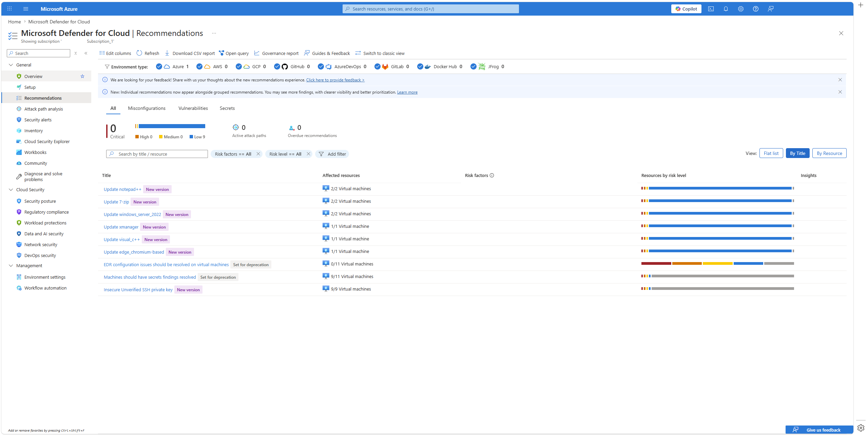The height and width of the screenshot is (435, 868).
Task: Switch to the Secrets tab
Action: click(x=227, y=108)
